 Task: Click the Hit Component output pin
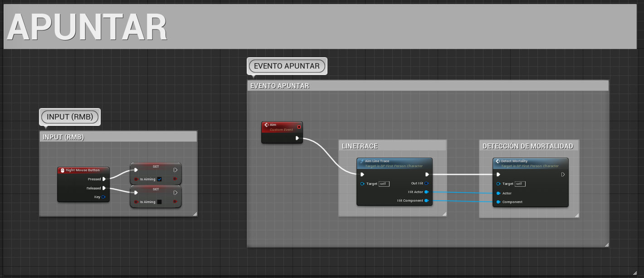pos(427,201)
